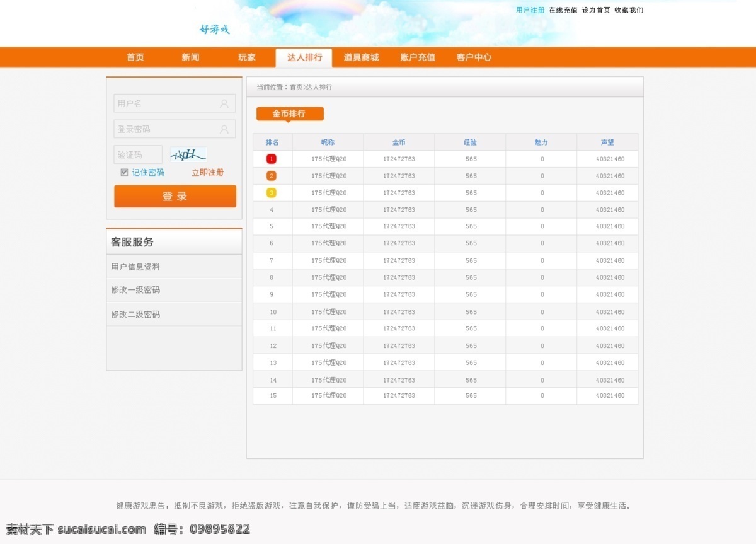Click the 声望 value in rank 7 row
This screenshot has width=756, height=544.
pyautogui.click(x=610, y=260)
